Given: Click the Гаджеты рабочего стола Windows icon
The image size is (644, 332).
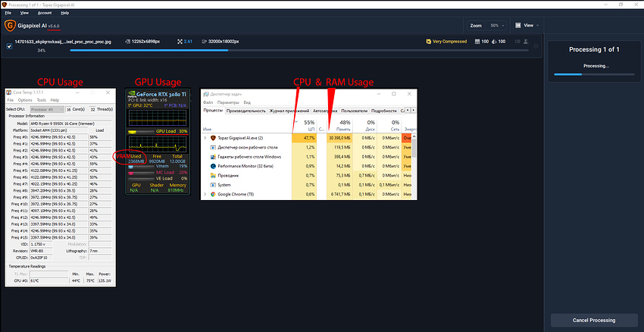Looking at the screenshot, I should [x=213, y=157].
